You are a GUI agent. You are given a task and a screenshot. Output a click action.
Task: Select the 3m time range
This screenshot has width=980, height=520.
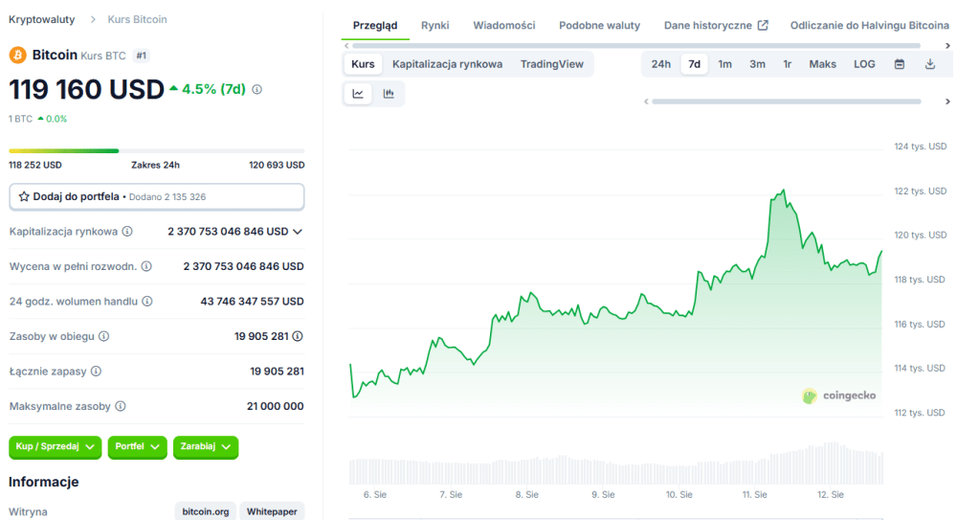tap(758, 64)
